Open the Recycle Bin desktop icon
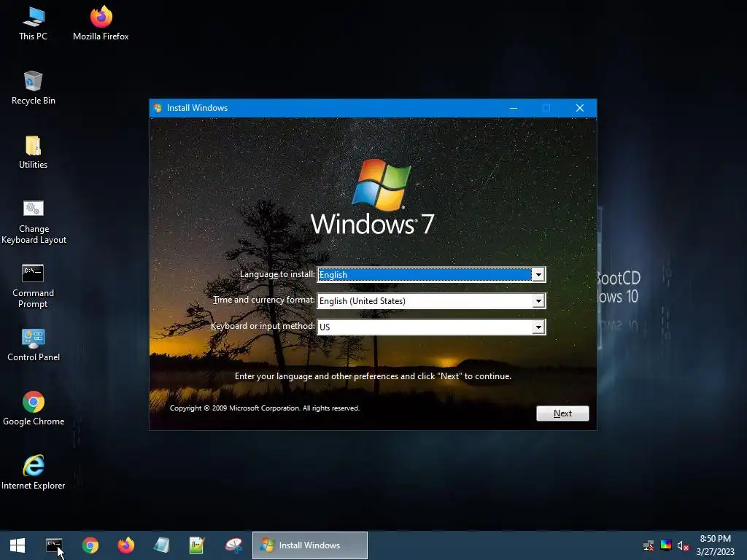The height and width of the screenshot is (560, 747). (x=34, y=88)
